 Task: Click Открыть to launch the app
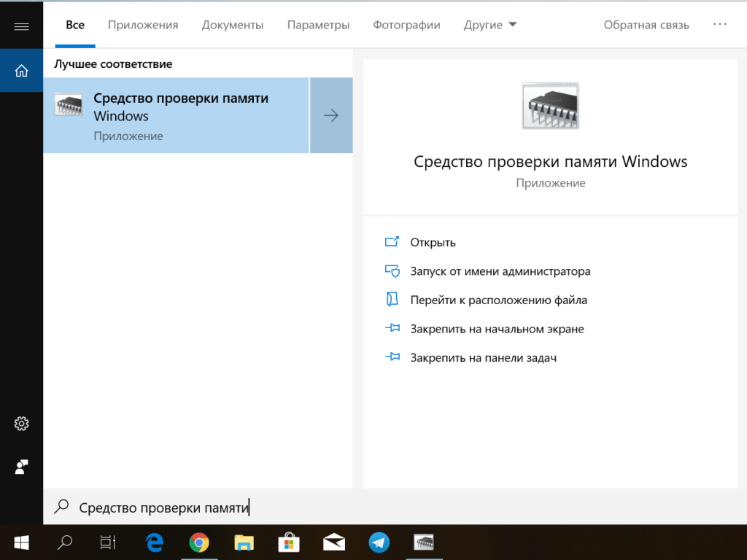click(433, 242)
